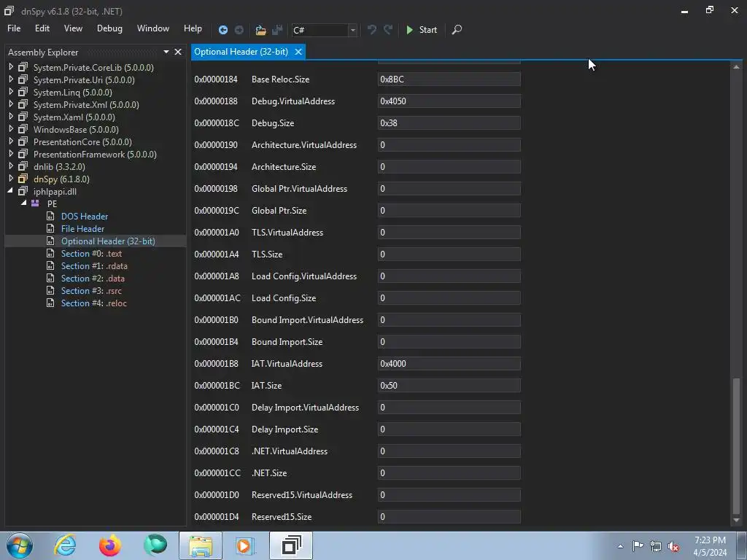This screenshot has height=560, width=747.
Task: Select Optional Header (32-bit) in the tree
Action: (x=108, y=241)
